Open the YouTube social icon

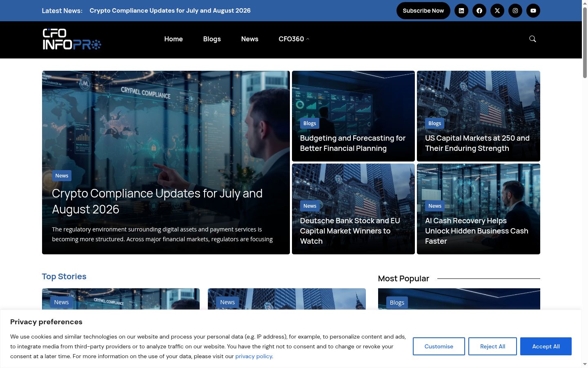point(533,11)
